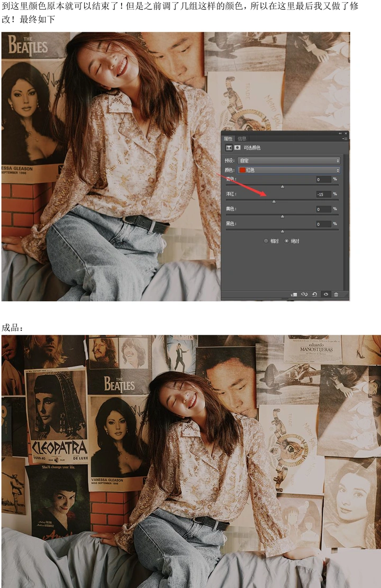Click the 黄色 slider handle
The width and height of the screenshot is (381, 588).
coord(282,217)
